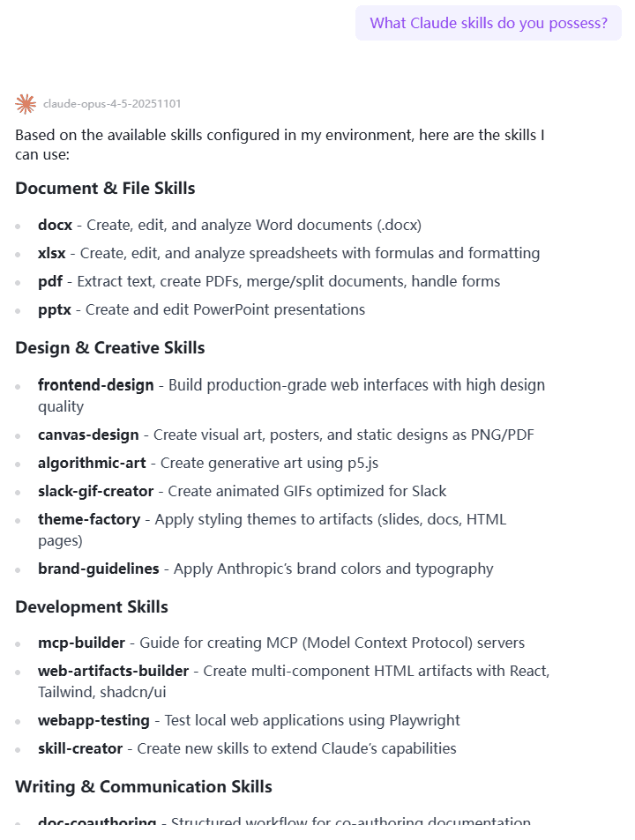Click the theme-factory skill name
Viewport: 635px width, 840px height.
click(88, 519)
